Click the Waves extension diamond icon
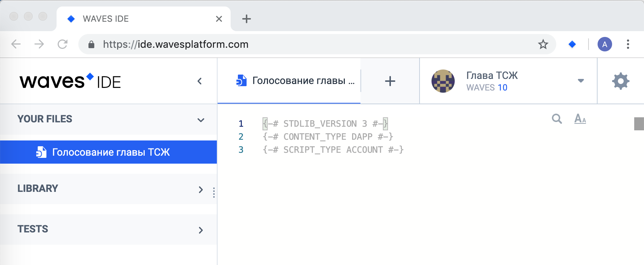 coord(572,44)
